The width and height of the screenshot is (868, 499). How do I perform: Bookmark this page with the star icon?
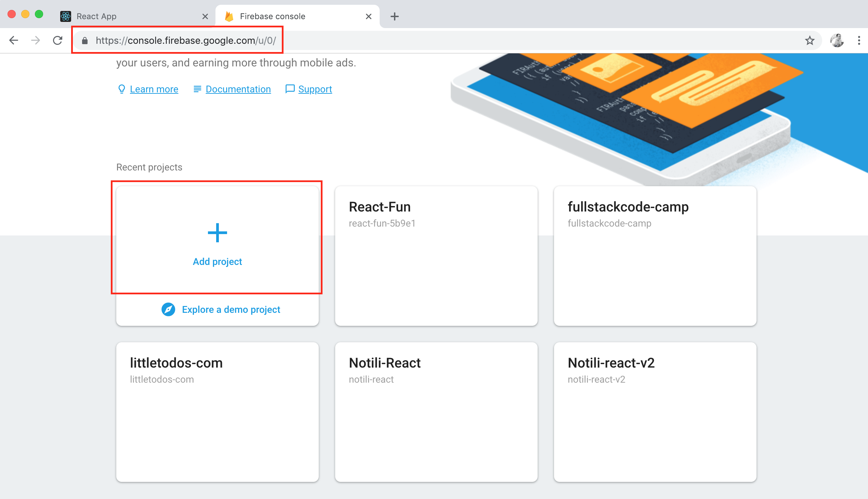810,40
